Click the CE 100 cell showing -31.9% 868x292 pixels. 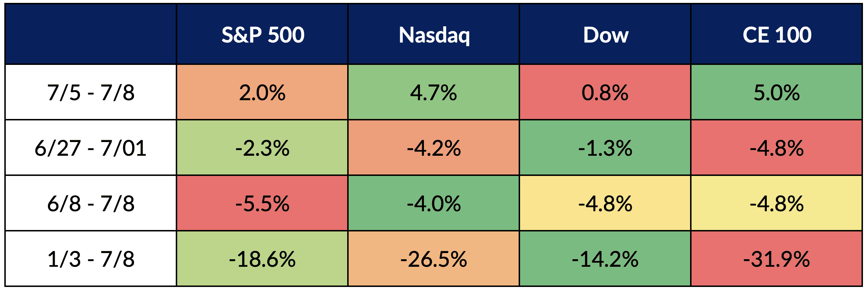(777, 259)
